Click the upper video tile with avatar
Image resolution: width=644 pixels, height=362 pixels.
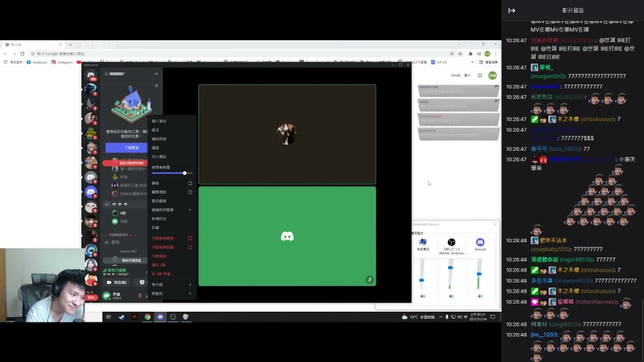(287, 134)
